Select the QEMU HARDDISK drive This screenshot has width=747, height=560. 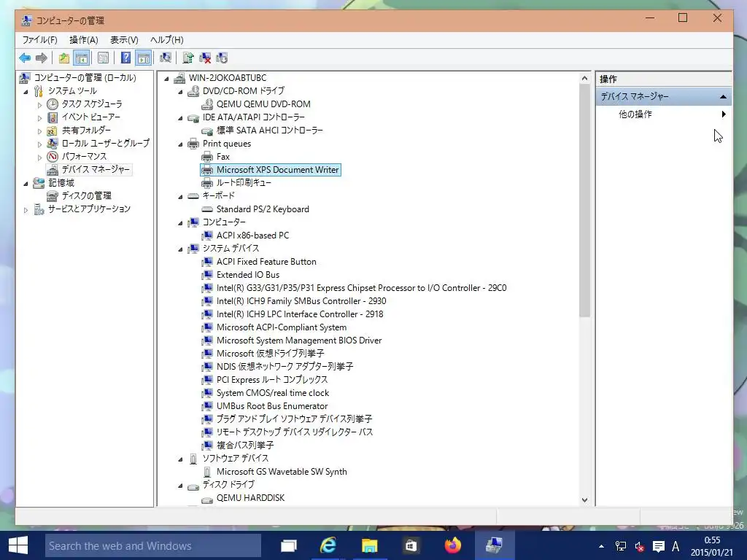click(x=251, y=497)
